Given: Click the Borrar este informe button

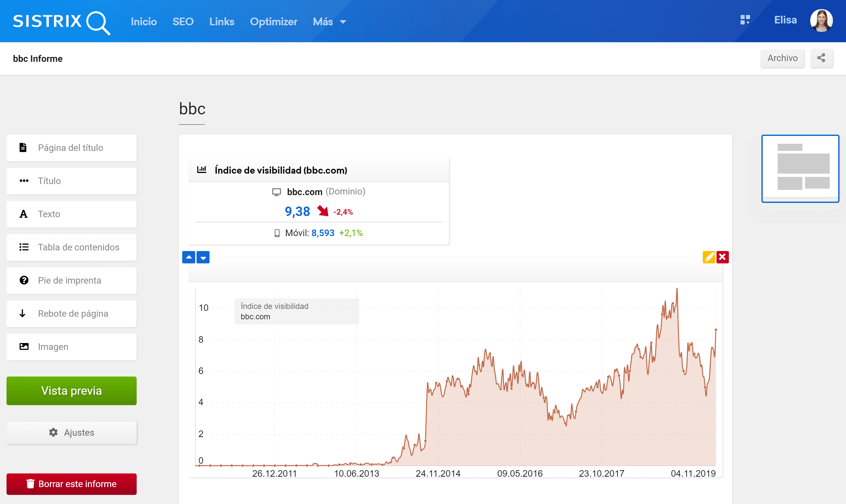Looking at the screenshot, I should (71, 484).
